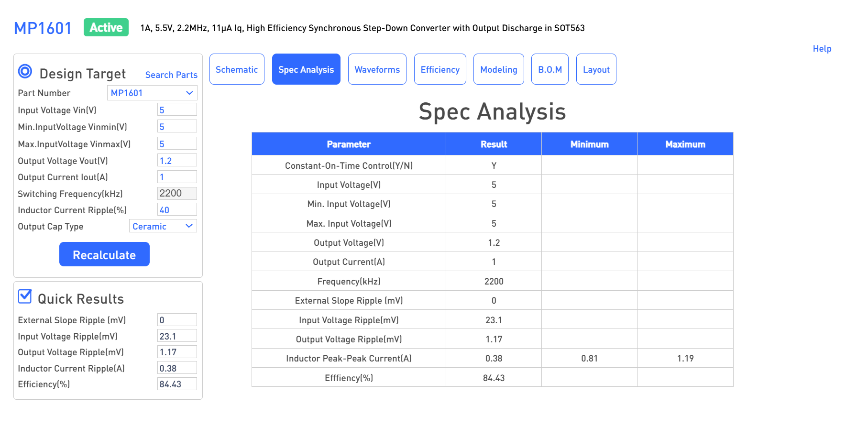Focus the Output Voltage Vout field

click(x=177, y=160)
